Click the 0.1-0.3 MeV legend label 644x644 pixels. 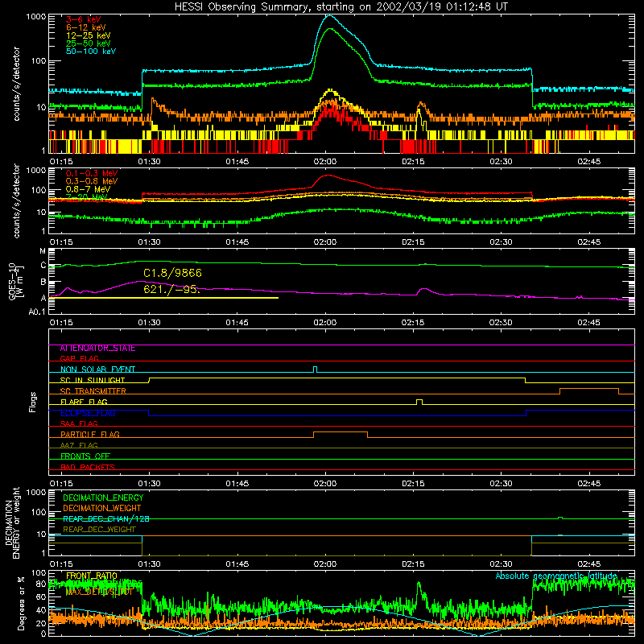92,173
